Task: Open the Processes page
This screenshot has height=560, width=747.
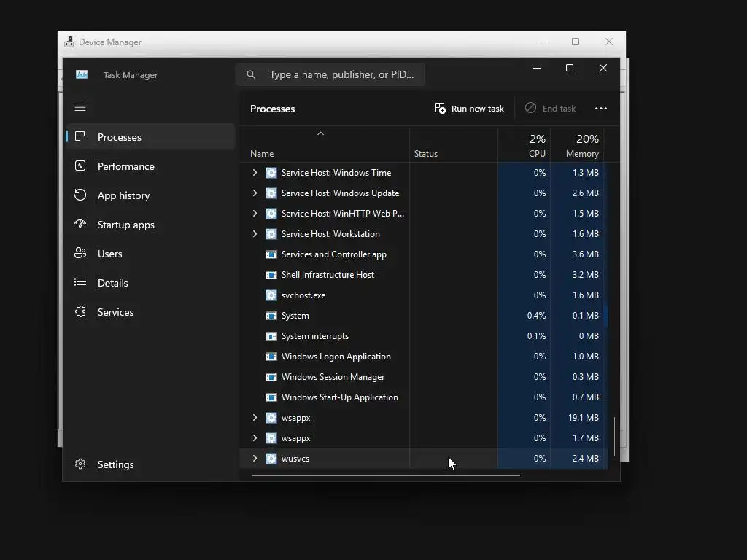Action: [150, 136]
